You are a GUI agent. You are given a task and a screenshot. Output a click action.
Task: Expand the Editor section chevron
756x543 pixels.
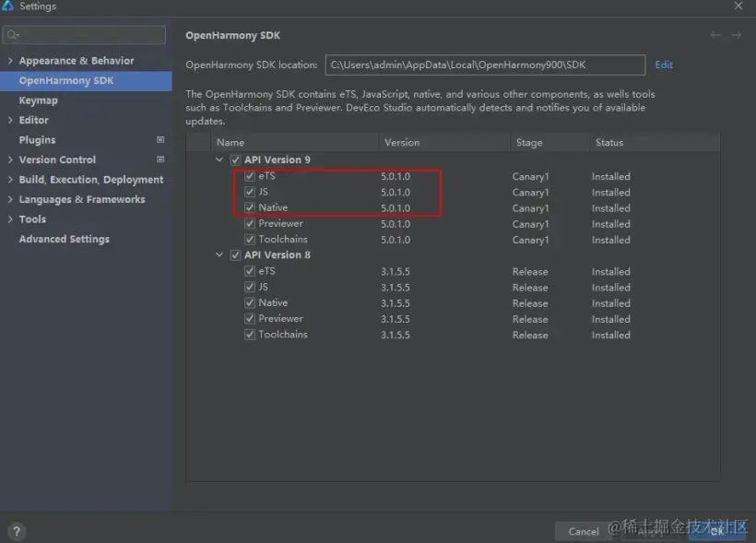(x=10, y=120)
